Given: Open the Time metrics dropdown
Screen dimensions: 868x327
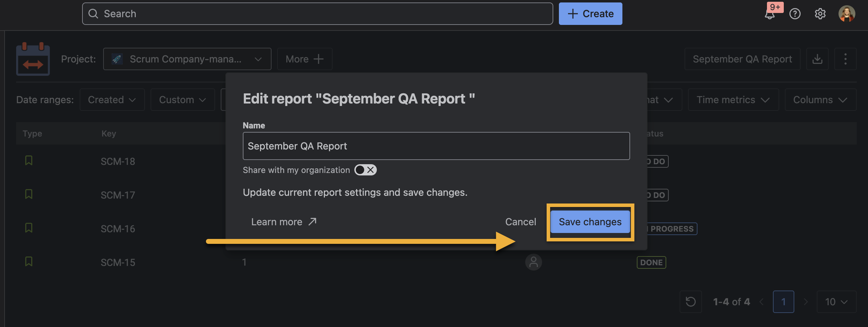Looking at the screenshot, I should [x=733, y=100].
